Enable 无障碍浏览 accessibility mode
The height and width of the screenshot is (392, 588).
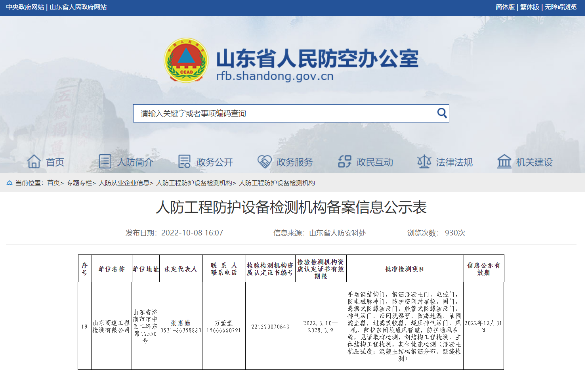point(560,7)
